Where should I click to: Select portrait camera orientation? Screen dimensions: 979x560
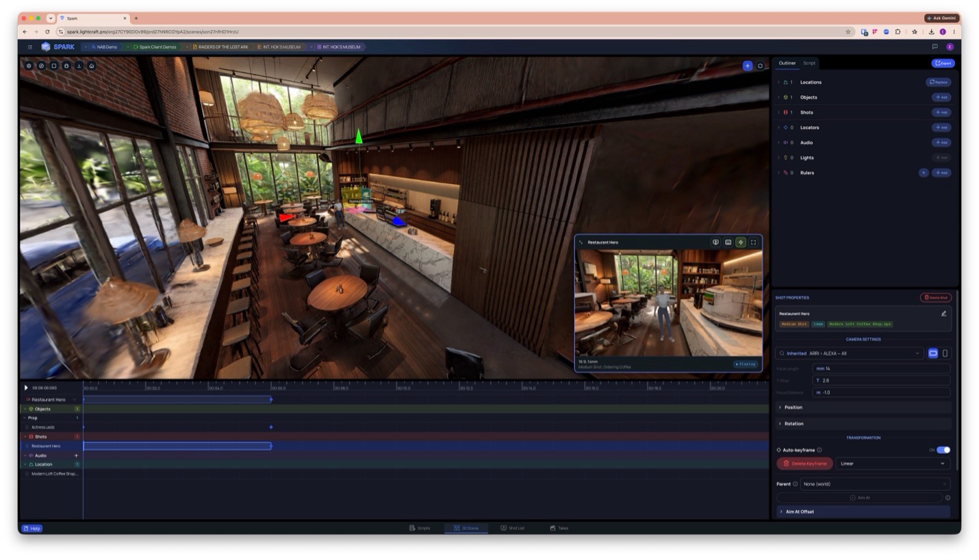[945, 353]
